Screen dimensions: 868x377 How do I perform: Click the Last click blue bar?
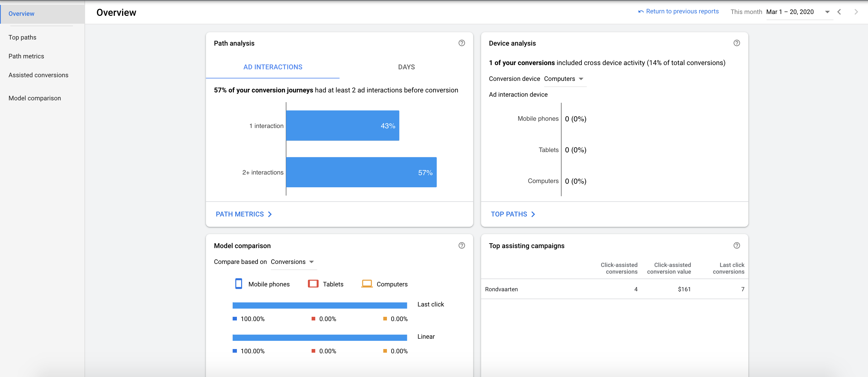(320, 306)
